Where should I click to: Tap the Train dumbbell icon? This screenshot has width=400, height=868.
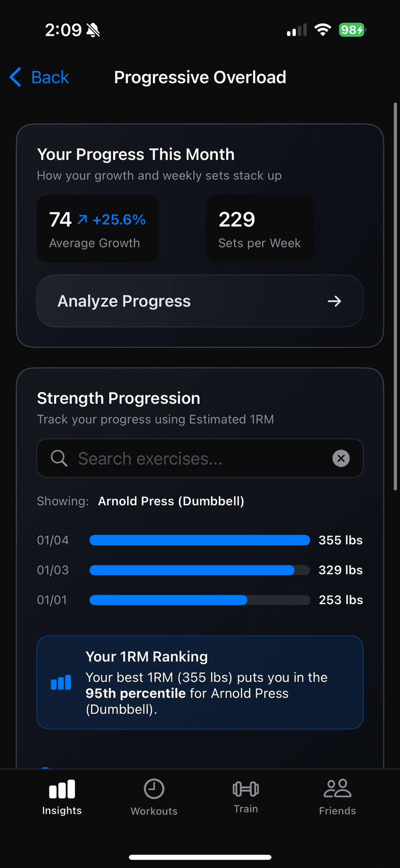pyautogui.click(x=245, y=788)
